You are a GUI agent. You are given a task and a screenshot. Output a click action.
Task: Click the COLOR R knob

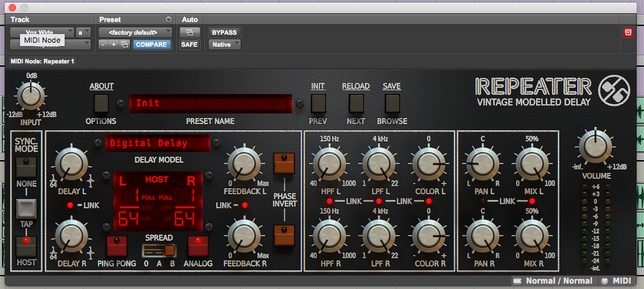(429, 236)
